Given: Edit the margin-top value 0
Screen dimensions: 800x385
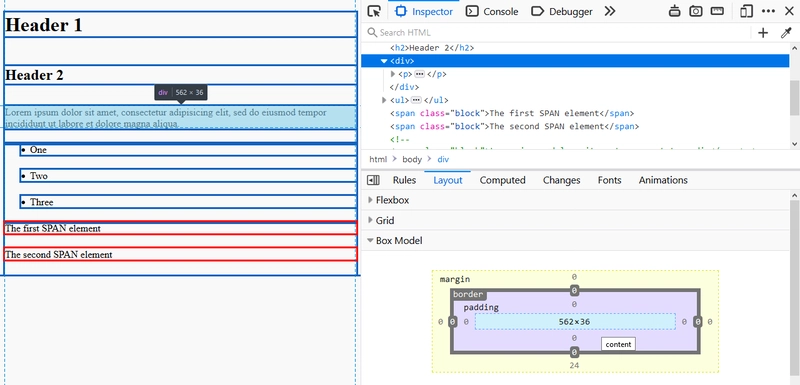Looking at the screenshot, I should [574, 277].
